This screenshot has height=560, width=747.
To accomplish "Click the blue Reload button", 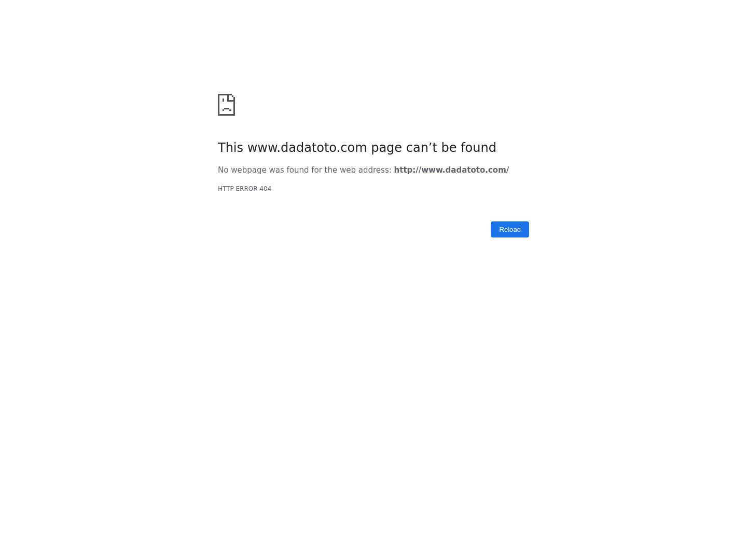I will 510,229.
